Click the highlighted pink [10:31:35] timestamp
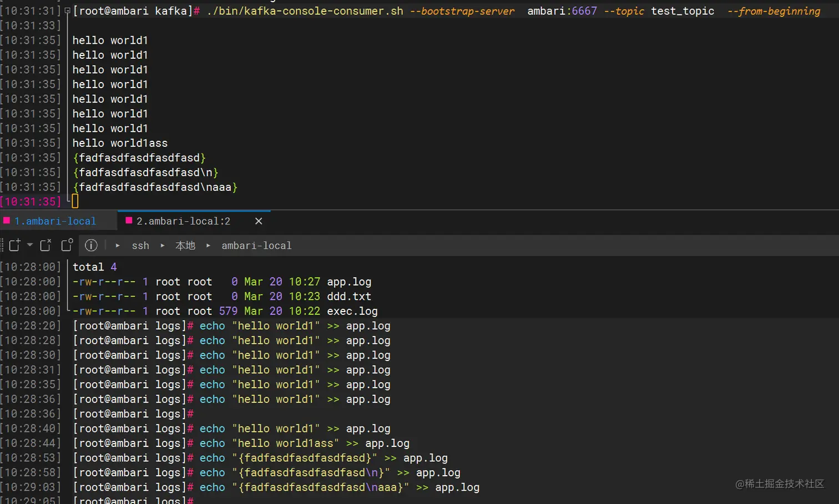Image resolution: width=839 pixels, height=504 pixels. [x=31, y=202]
